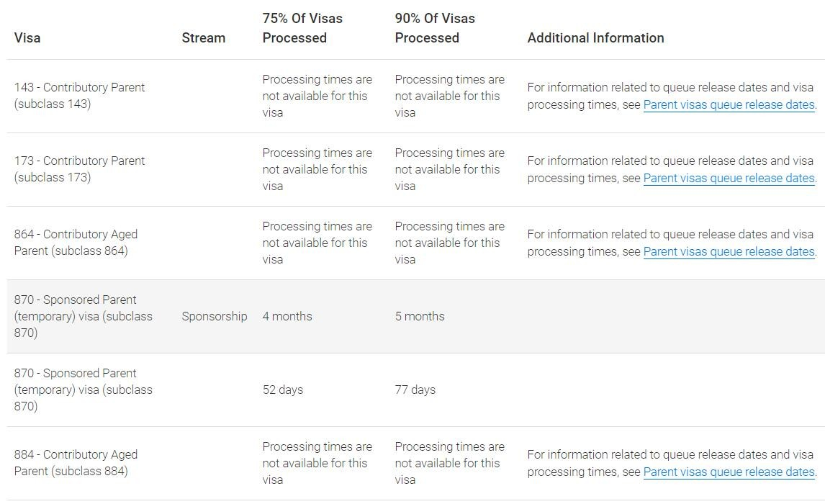
Task: Select the 870 visa name in the Sponsorship row
Action: 83,317
